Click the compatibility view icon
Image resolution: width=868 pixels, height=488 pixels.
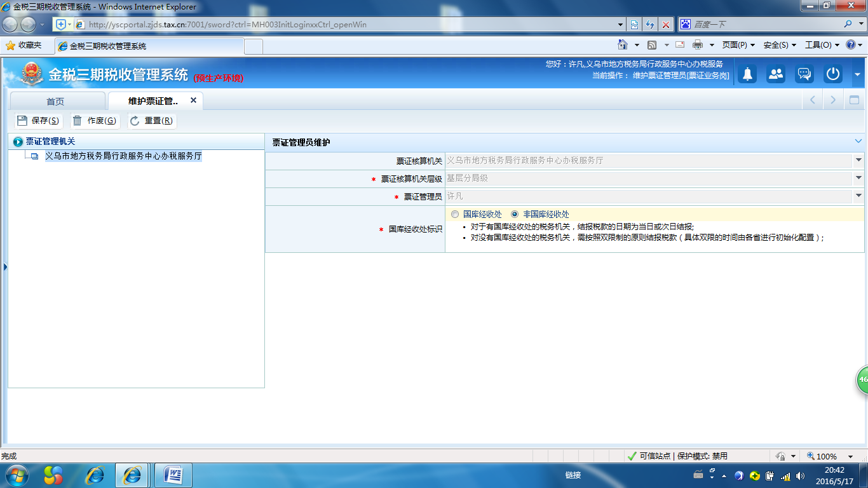(634, 24)
